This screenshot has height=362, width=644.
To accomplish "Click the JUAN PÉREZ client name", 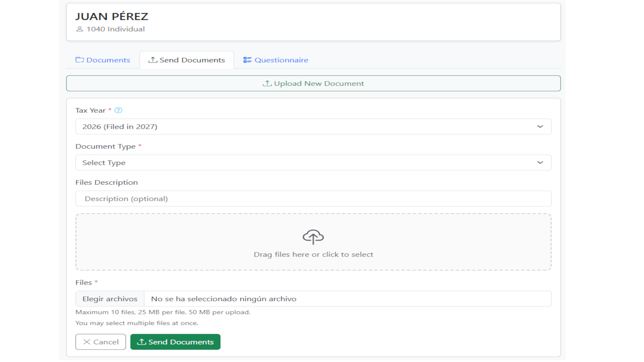I will [112, 17].
